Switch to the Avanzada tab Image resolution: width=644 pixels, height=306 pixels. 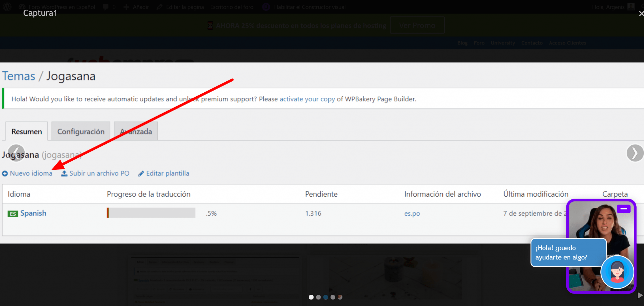136,131
